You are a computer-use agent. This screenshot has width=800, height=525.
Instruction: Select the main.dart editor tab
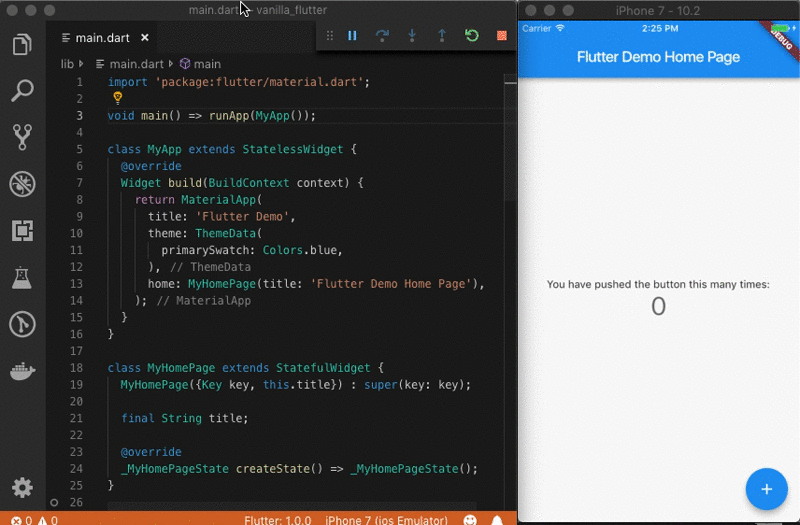(103, 38)
